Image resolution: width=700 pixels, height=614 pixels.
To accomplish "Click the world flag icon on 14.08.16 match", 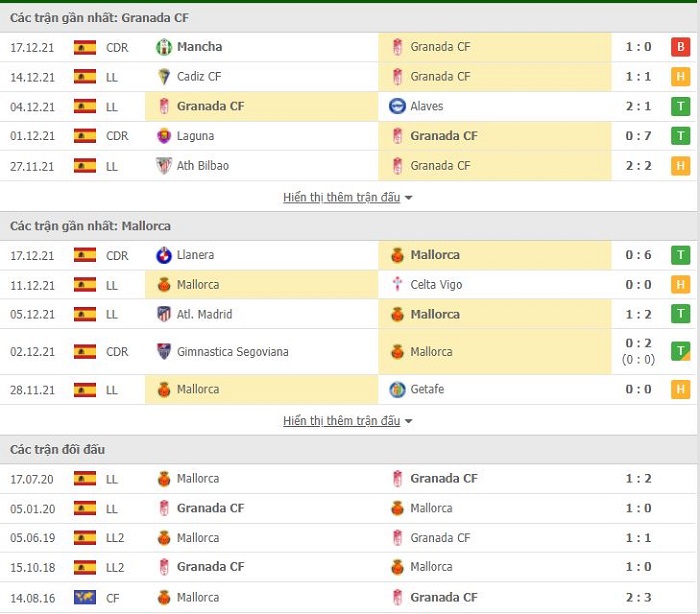I will pos(85,597).
